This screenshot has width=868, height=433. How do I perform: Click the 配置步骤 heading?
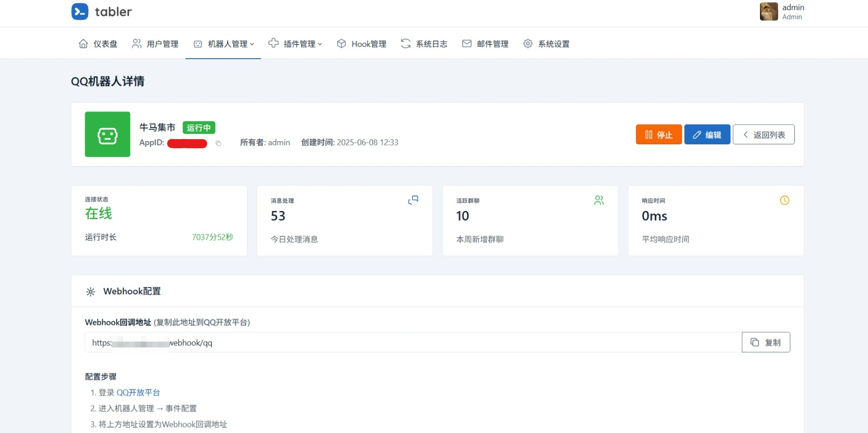pos(101,377)
